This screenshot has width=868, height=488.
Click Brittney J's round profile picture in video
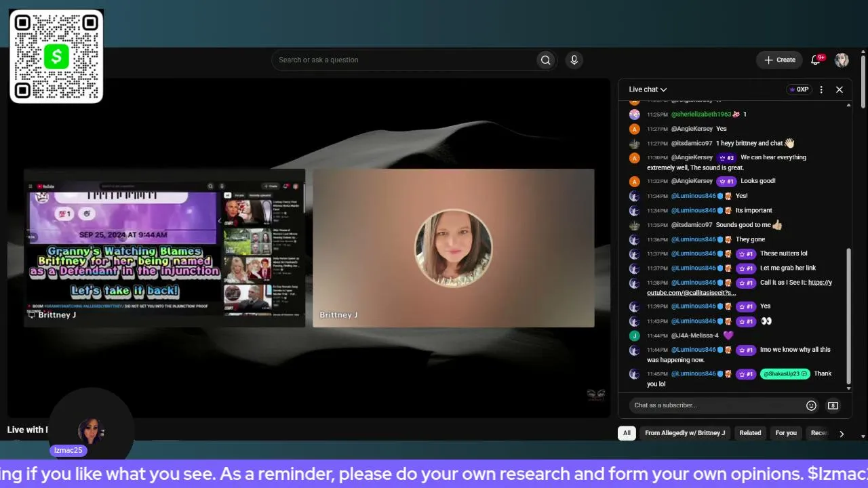[x=453, y=249]
